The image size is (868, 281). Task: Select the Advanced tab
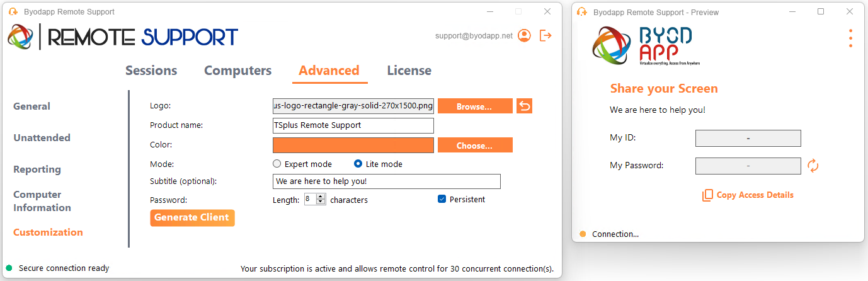pyautogui.click(x=329, y=71)
